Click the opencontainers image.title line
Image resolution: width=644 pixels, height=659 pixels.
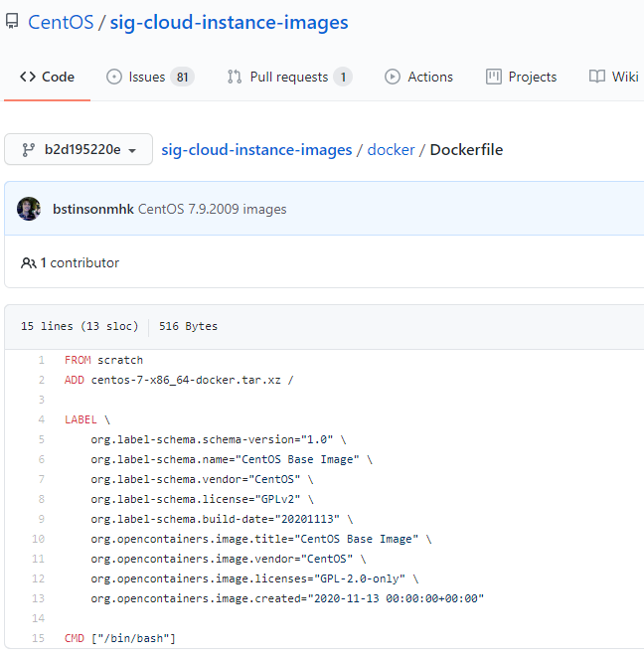point(261,539)
